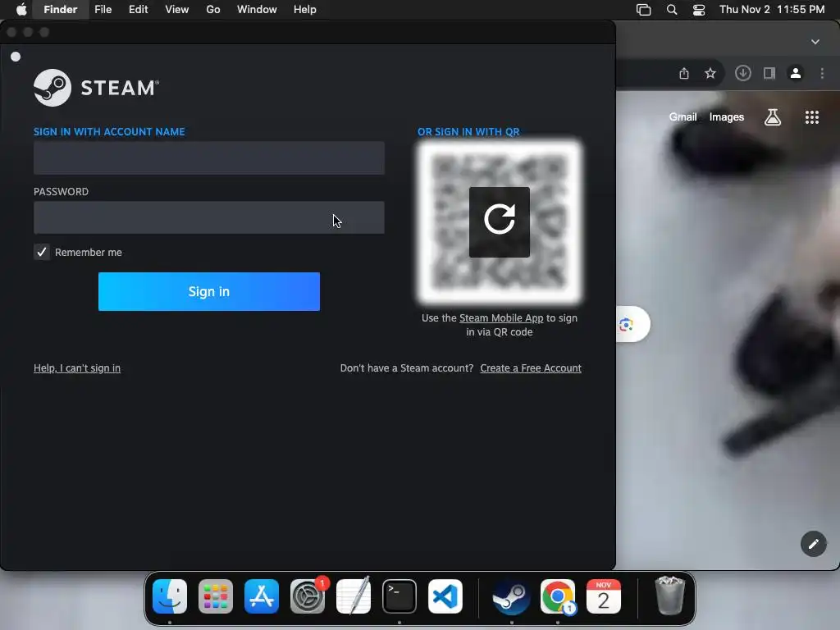The image size is (840, 630).
Task: Open Chrome's three-dot menu
Action: tap(822, 73)
